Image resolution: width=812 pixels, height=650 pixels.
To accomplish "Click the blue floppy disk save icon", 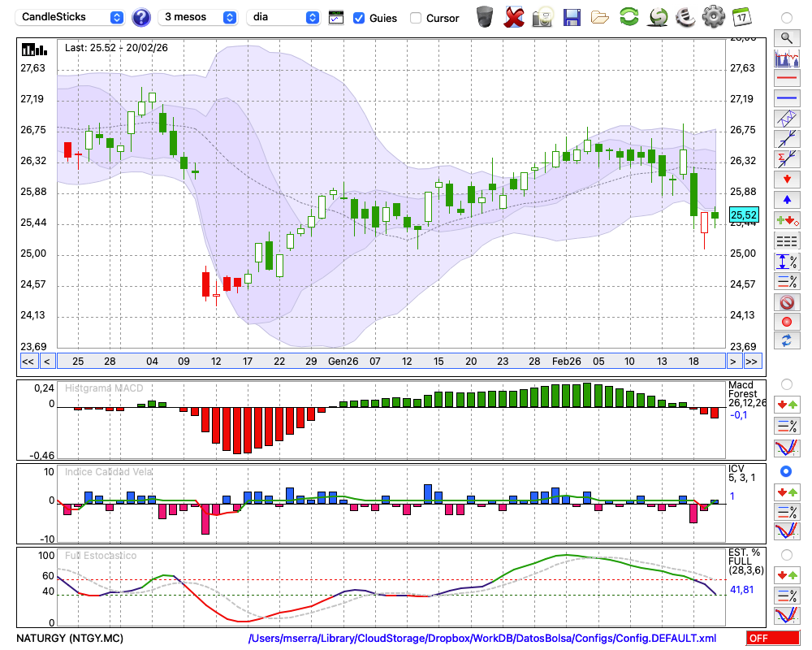I will tap(572, 17).
